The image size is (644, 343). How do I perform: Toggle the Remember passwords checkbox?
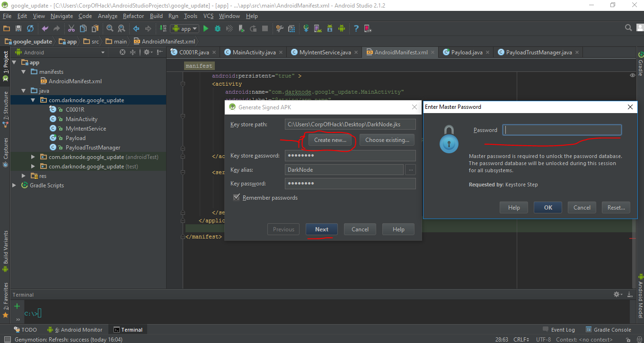tap(237, 197)
